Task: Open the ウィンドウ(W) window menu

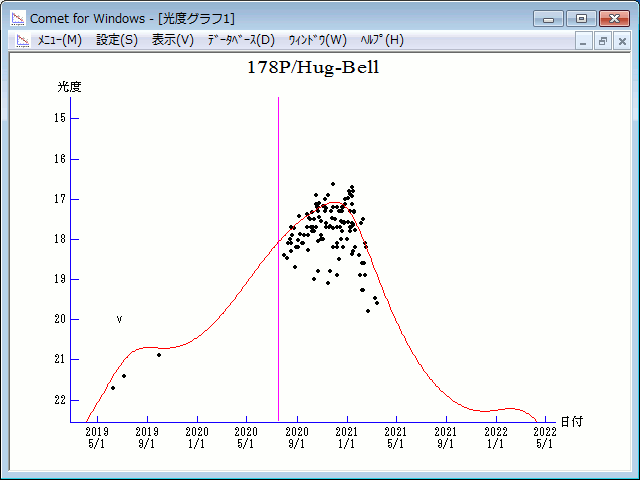Action: (318, 40)
